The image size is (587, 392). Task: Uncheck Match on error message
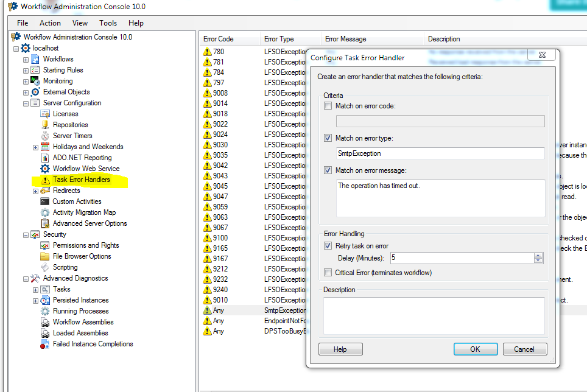click(x=328, y=170)
